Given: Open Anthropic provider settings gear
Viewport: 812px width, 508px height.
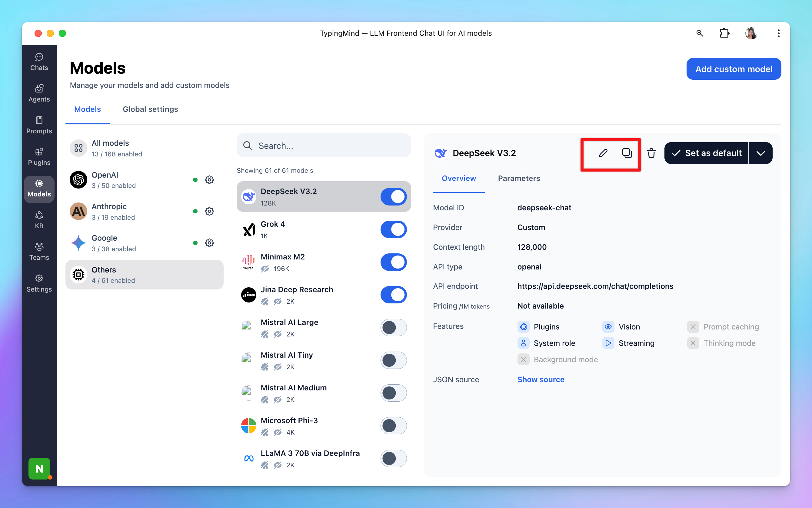Looking at the screenshot, I should (209, 211).
